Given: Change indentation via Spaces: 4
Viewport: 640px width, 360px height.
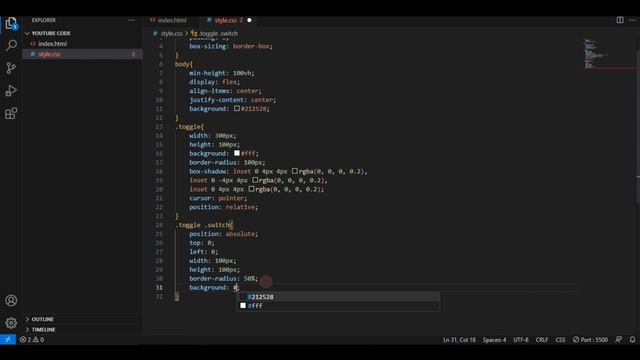Looking at the screenshot, I should tap(494, 340).
